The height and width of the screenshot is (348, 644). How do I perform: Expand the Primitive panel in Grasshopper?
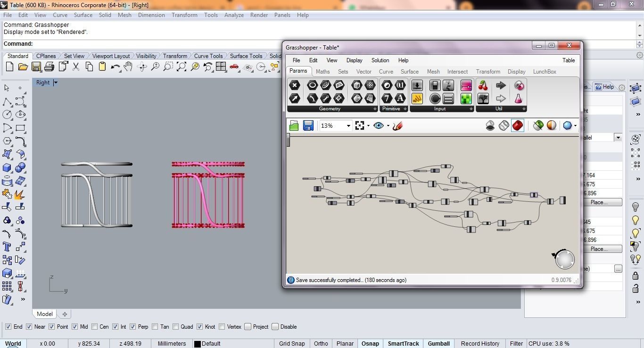click(x=405, y=109)
